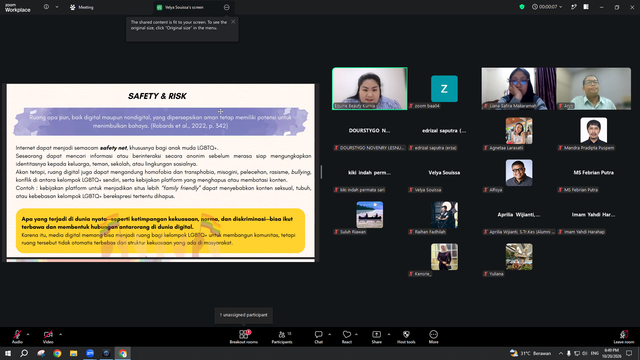Screen dimensions: 640x360
Task: Show hidden system tray icons
Action: [561, 353]
